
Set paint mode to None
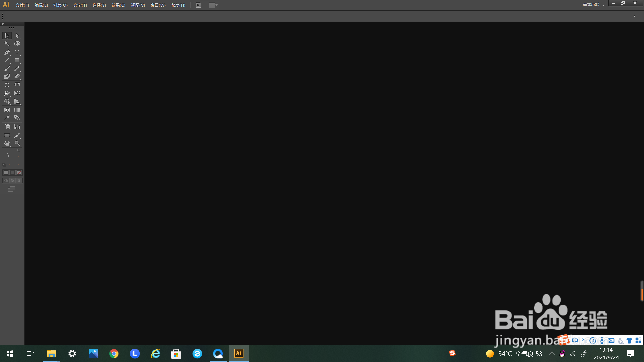tap(19, 173)
